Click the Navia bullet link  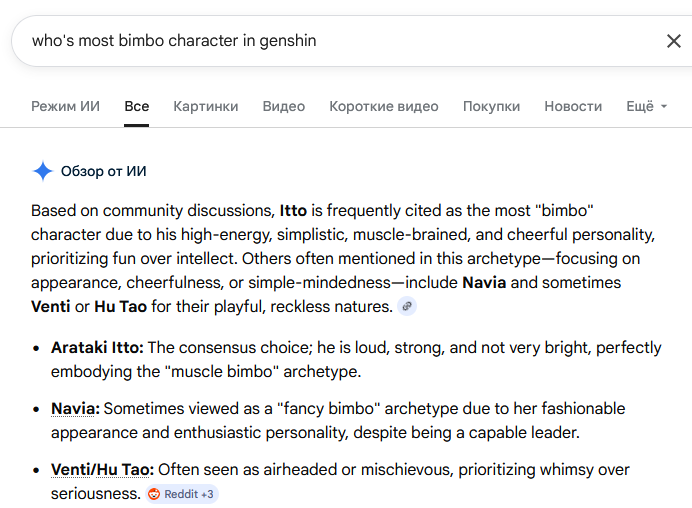click(75, 409)
